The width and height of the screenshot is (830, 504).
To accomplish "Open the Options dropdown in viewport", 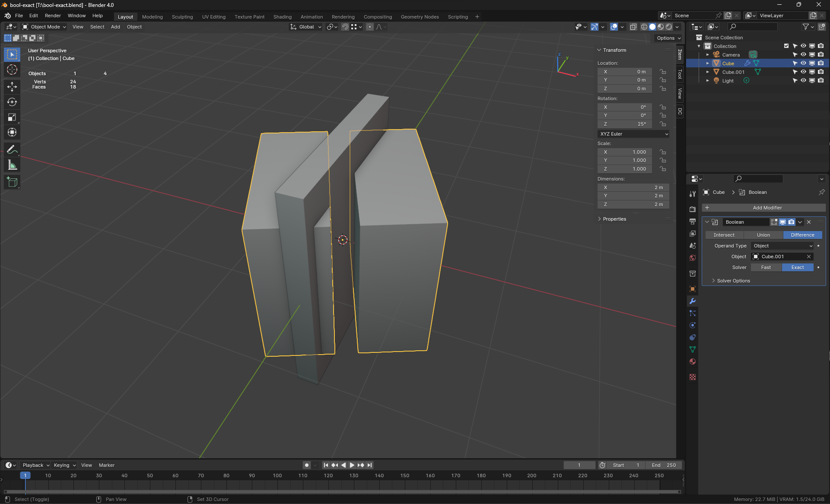I will [x=669, y=38].
